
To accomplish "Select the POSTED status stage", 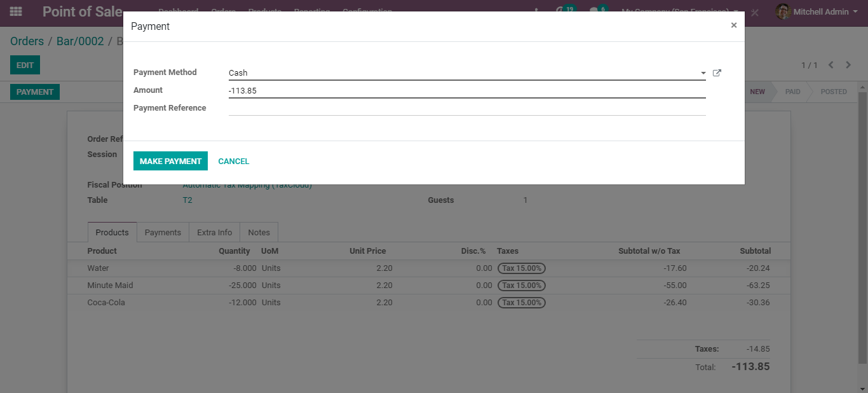I will tap(833, 92).
